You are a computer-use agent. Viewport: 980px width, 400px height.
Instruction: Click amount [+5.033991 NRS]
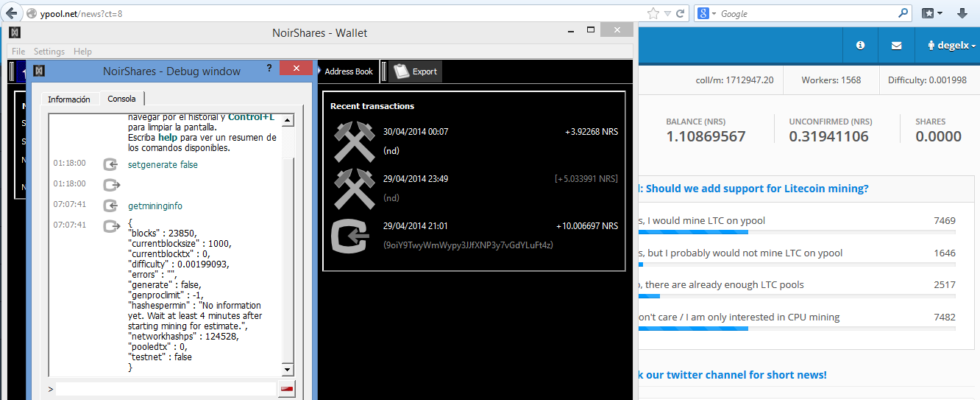tap(586, 179)
